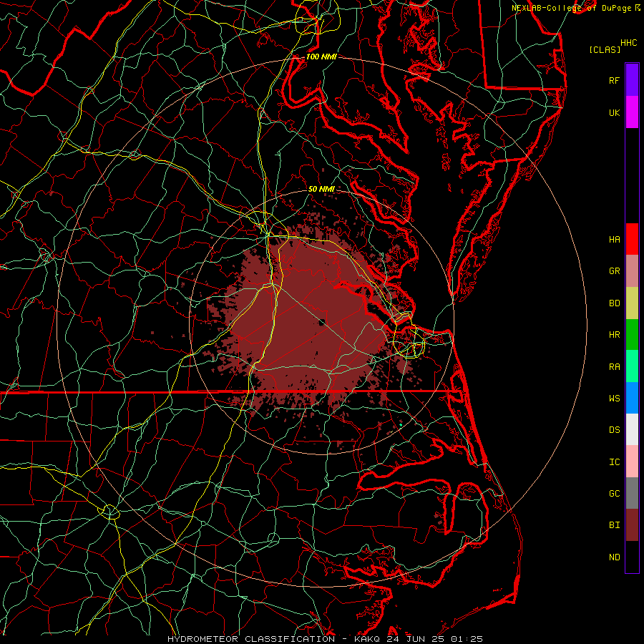
Task: Click the ND black legend swatch
Action: click(632, 557)
